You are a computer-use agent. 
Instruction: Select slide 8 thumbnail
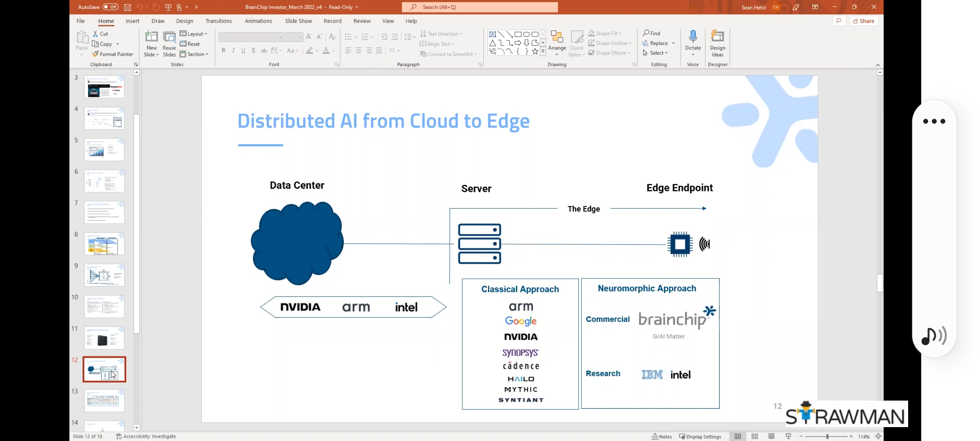point(104,244)
